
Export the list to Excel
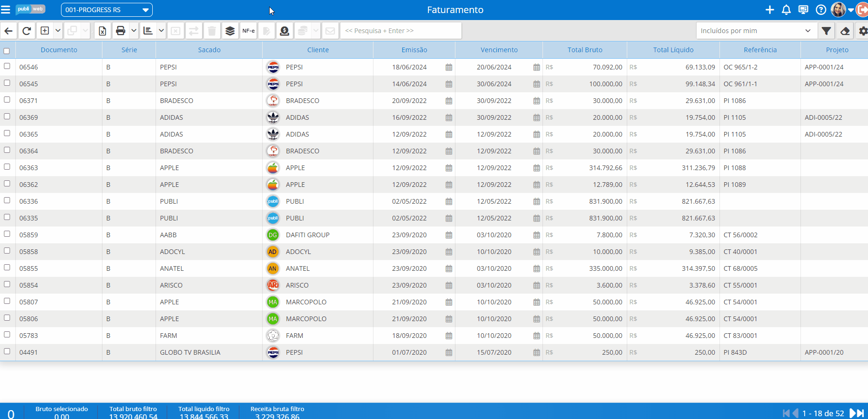pyautogui.click(x=102, y=31)
